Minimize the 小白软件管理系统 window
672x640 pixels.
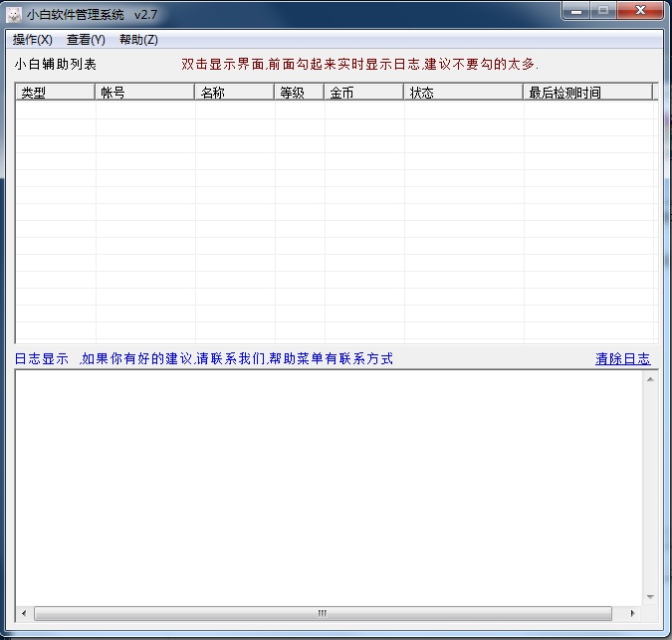pos(577,12)
